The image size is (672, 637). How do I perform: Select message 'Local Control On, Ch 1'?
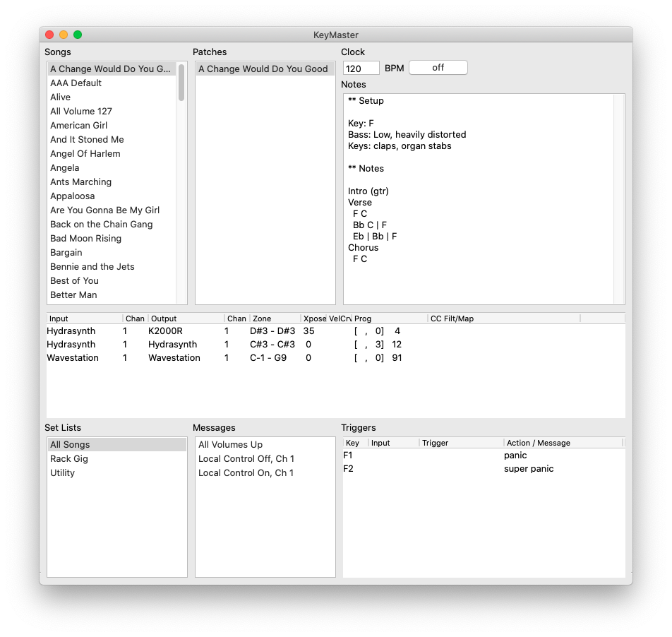click(x=265, y=473)
